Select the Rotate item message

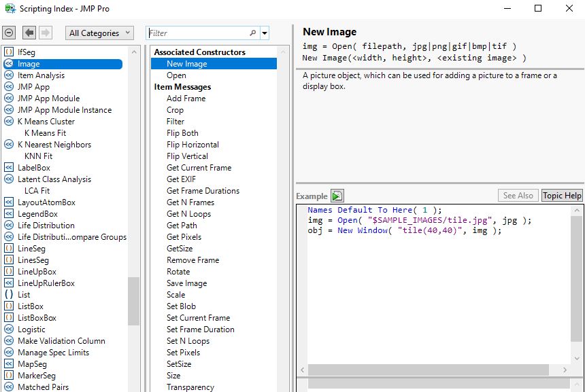pos(178,271)
